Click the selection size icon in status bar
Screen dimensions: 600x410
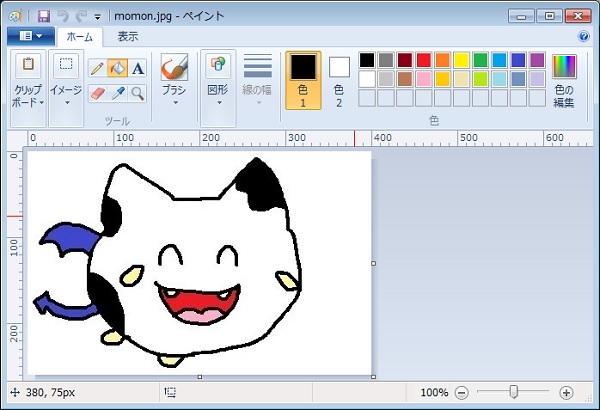click(x=170, y=392)
